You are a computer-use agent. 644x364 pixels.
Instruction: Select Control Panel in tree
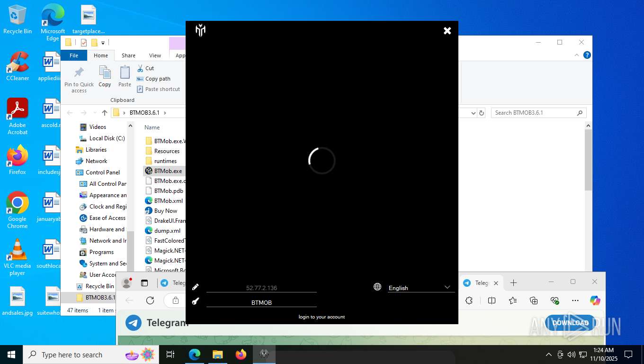[x=98, y=173]
